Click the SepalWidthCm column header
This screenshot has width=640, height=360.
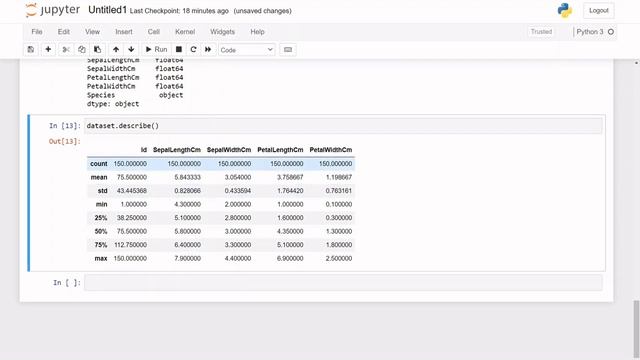click(229, 150)
